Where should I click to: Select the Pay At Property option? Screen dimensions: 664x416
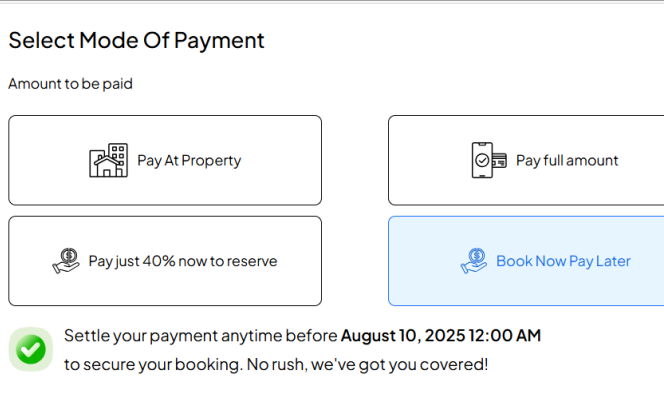coord(165,160)
